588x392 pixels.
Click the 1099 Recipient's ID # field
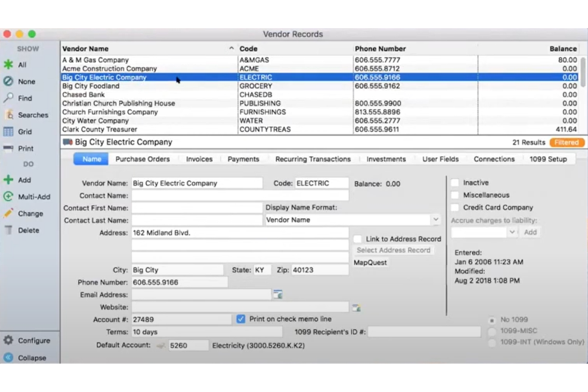click(424, 332)
